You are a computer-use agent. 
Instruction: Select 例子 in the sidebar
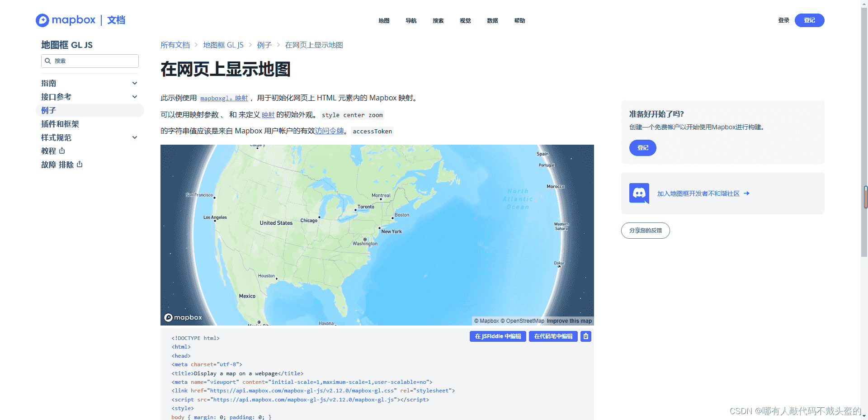(49, 110)
